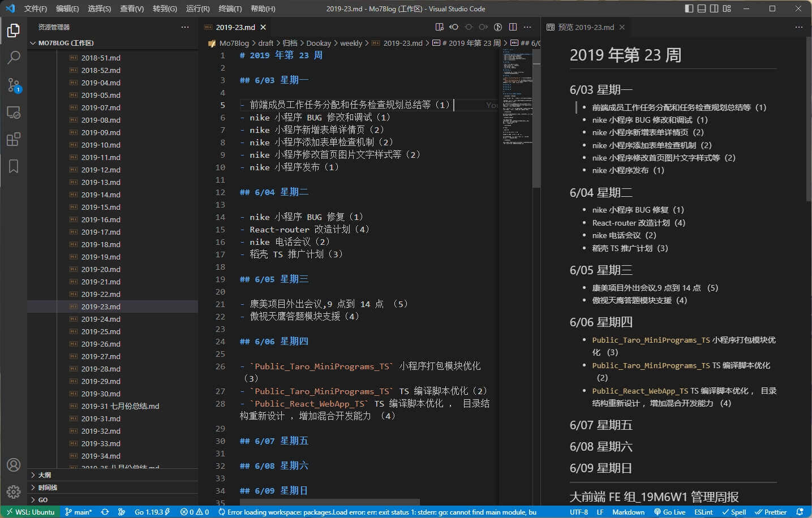812x518 pixels.
Task: Click the Prettier status bar item
Action: pyautogui.click(x=771, y=512)
